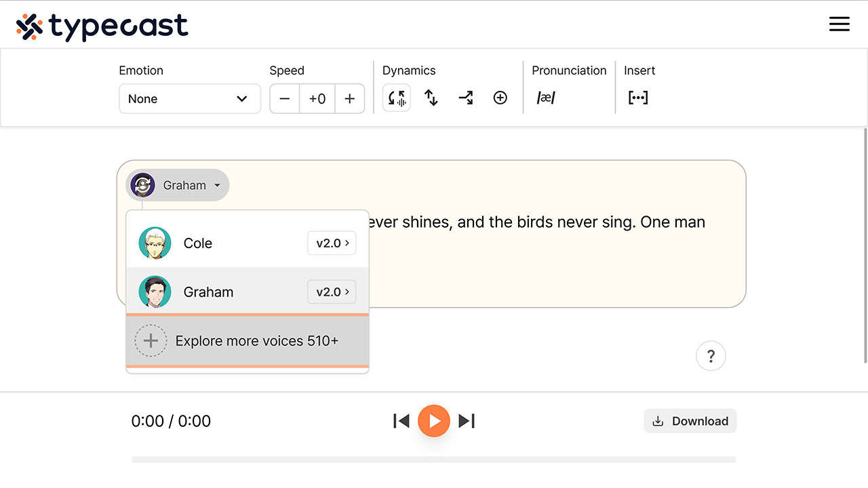Click the orange play button

pyautogui.click(x=434, y=421)
